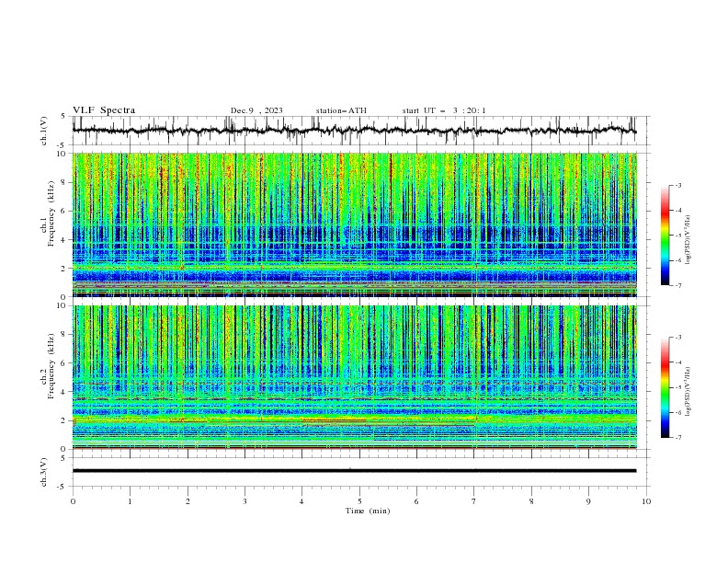
Task: Select the "start UT = 3 :20: 1" text
Action: [x=444, y=110]
